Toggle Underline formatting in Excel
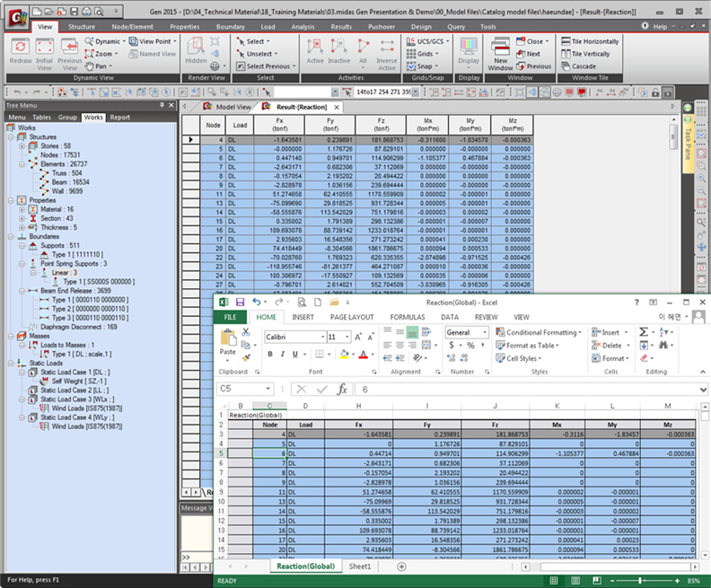711x588 pixels. pos(294,355)
